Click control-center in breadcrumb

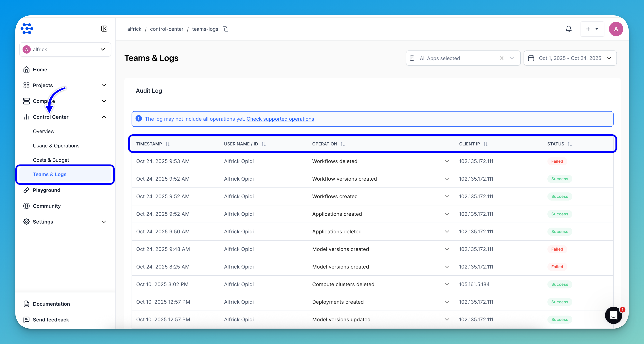coord(167,29)
